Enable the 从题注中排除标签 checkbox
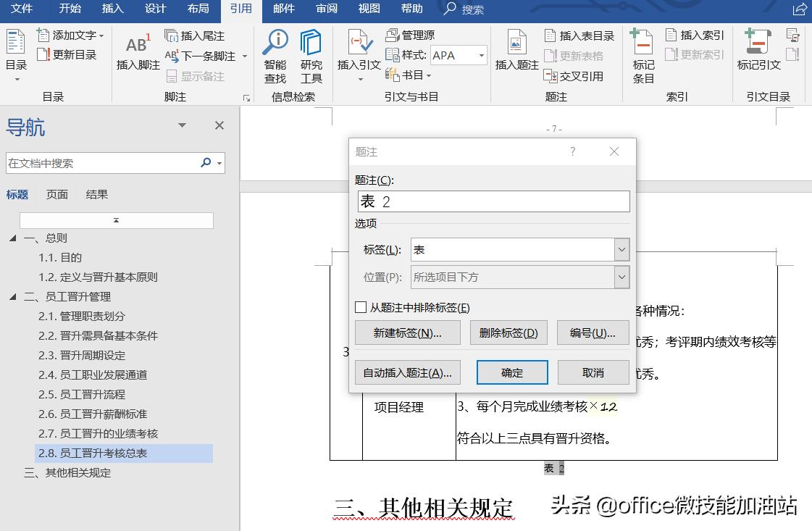812x531 pixels. pos(361,306)
